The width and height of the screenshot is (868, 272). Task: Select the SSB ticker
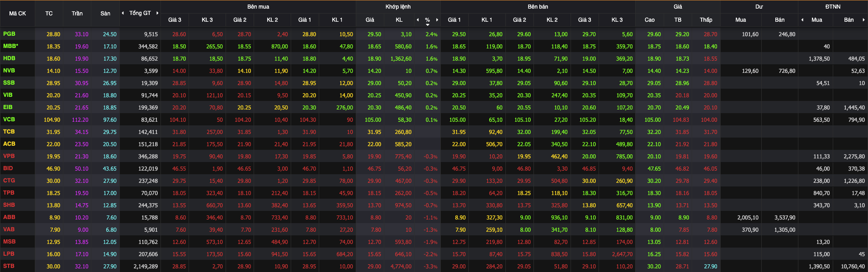click(9, 83)
